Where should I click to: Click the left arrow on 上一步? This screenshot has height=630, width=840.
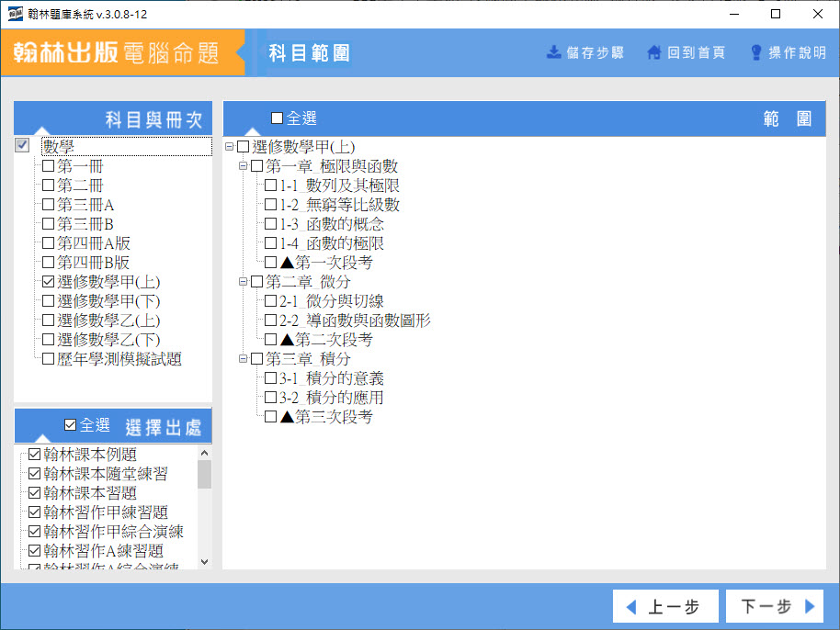631,607
